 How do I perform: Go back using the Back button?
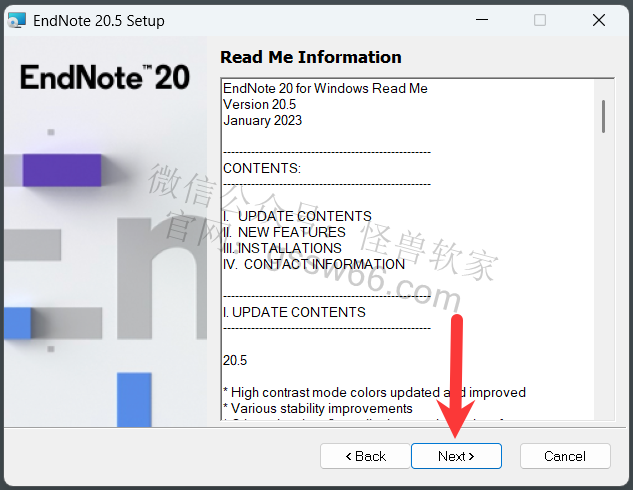[365, 456]
